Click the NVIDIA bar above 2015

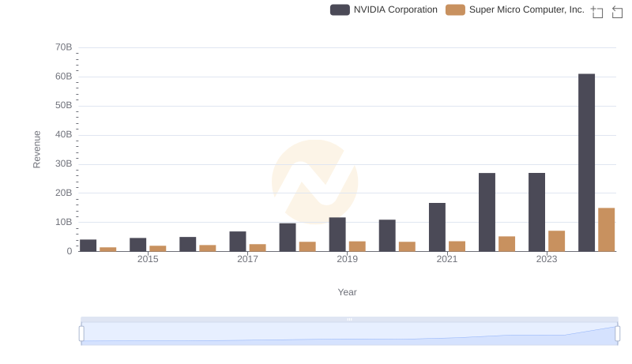(x=137, y=245)
